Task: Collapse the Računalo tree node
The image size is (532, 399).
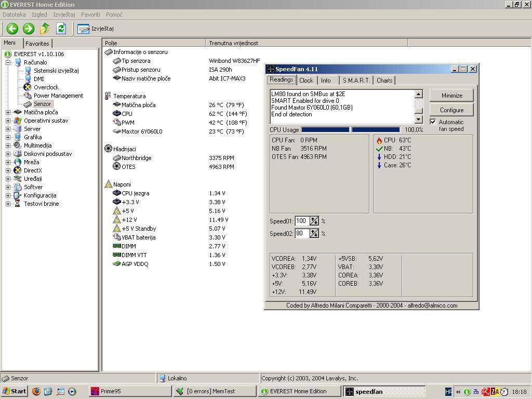Action: coord(8,62)
